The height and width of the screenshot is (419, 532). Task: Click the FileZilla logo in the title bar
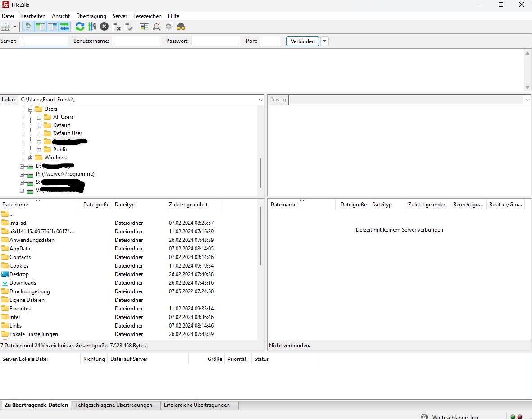[x=5, y=5]
